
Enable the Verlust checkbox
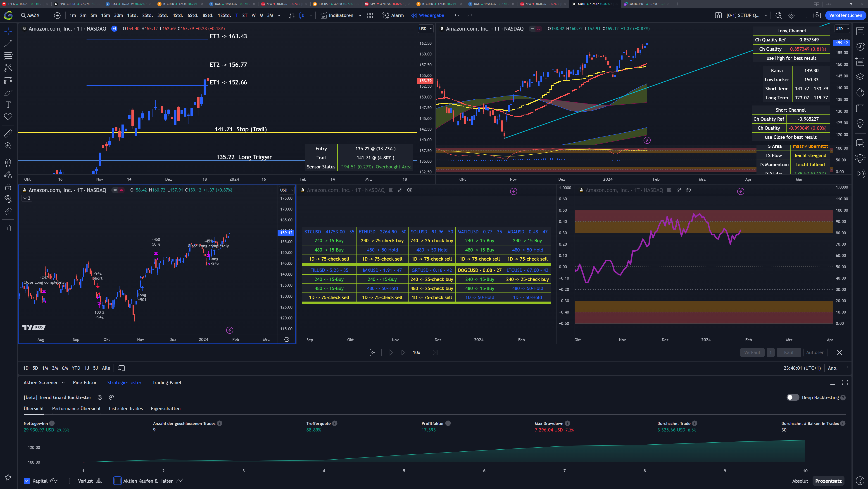[x=72, y=481]
